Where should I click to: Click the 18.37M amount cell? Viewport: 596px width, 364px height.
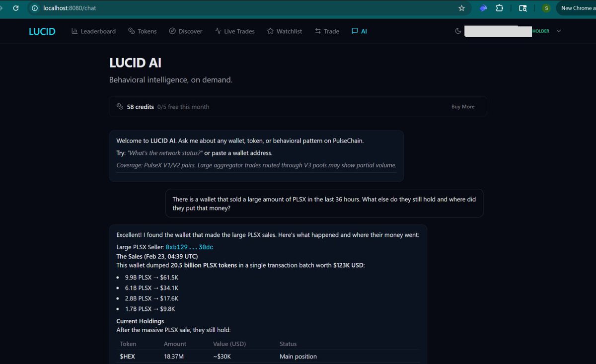tap(174, 356)
